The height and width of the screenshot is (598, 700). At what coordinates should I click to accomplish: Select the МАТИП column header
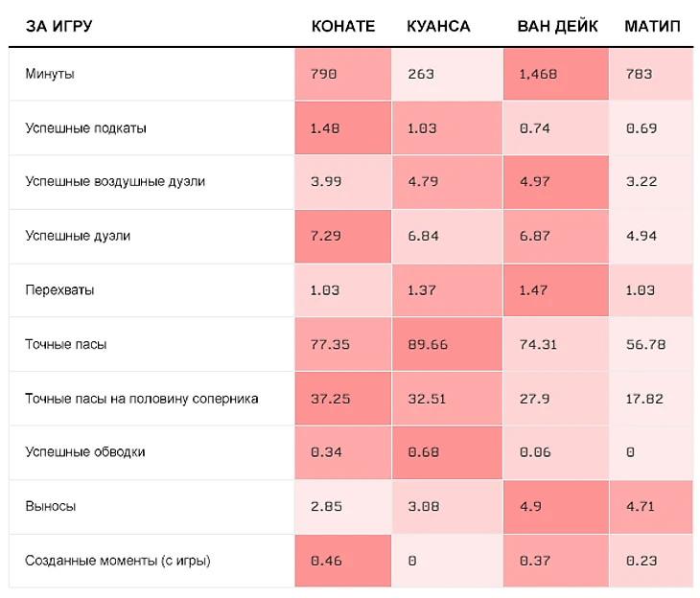click(x=652, y=26)
